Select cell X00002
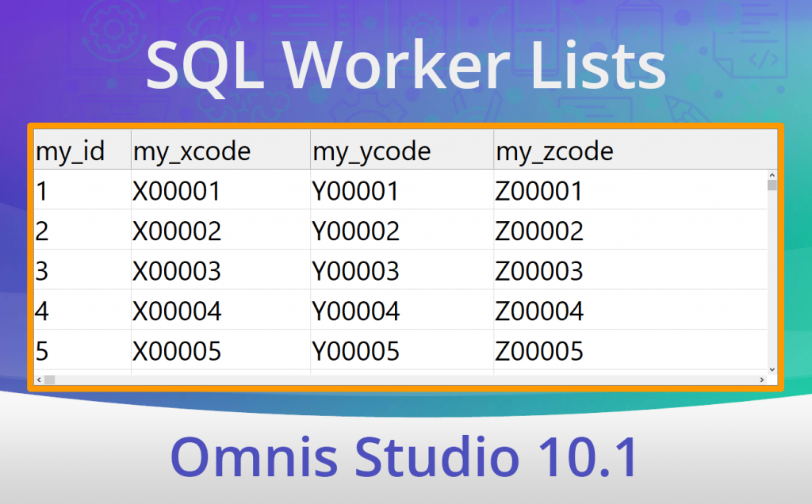The width and height of the screenshot is (812, 504). [220, 230]
